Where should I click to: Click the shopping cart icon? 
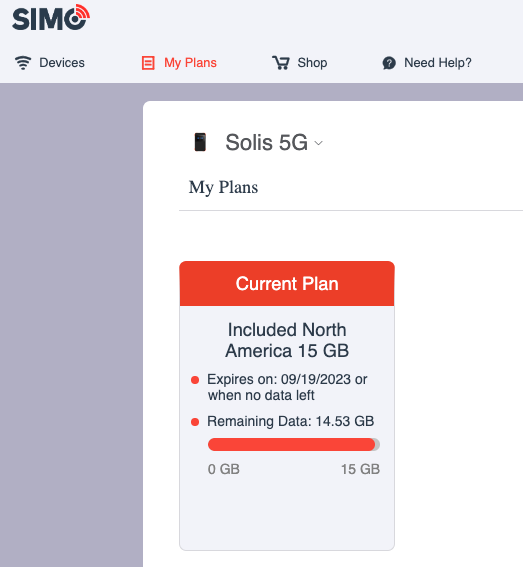(x=281, y=63)
